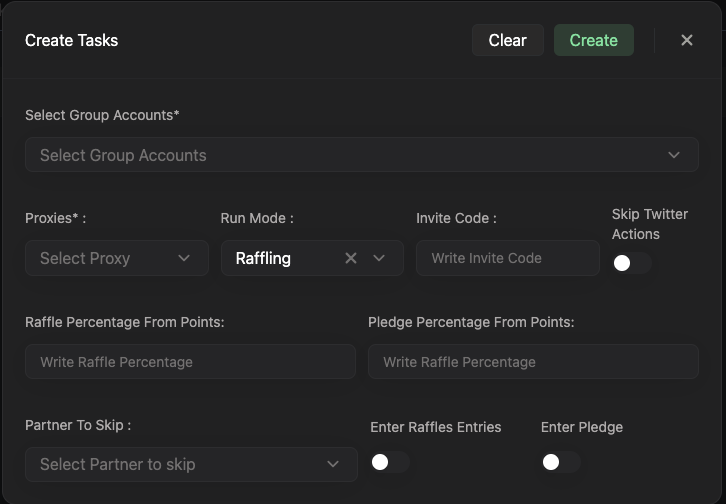Click the Partner to Skip chevron arrow

point(333,464)
